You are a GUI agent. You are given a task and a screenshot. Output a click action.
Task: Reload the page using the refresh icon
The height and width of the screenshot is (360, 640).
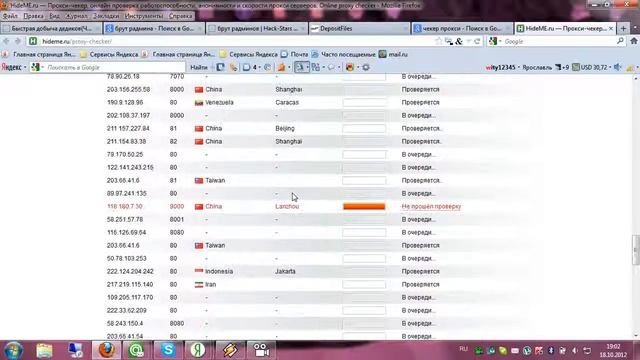(x=477, y=41)
